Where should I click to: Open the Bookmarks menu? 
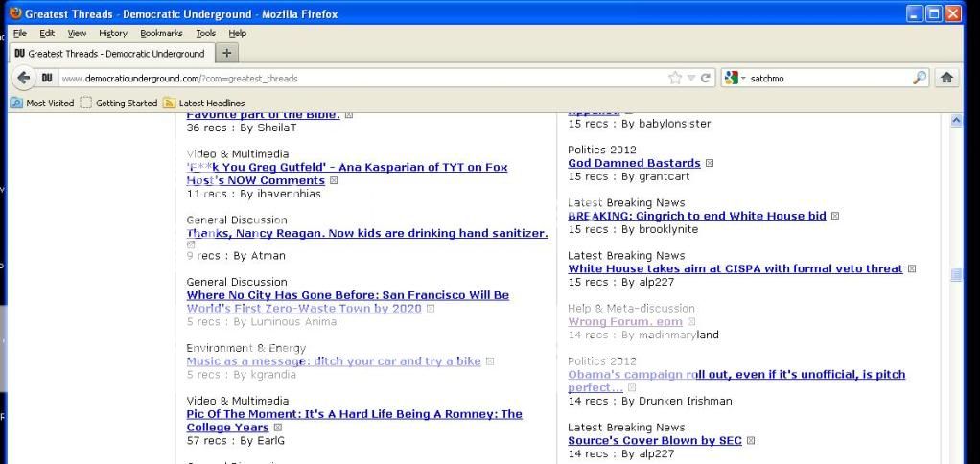[160, 33]
